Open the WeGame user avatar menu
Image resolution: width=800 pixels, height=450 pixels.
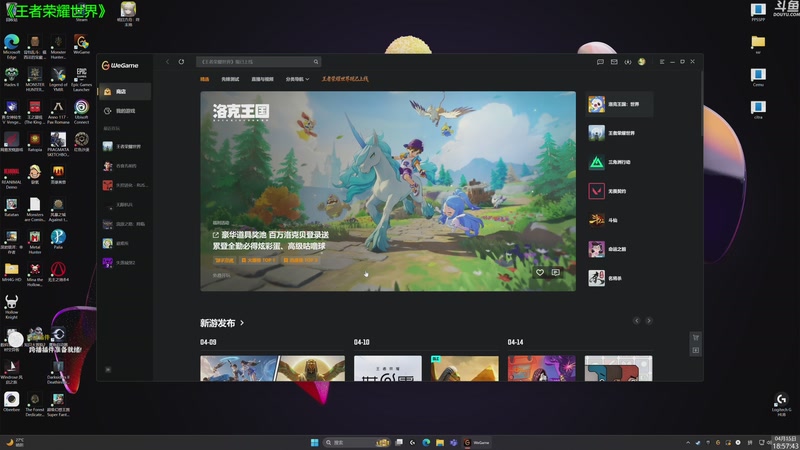[x=641, y=62]
